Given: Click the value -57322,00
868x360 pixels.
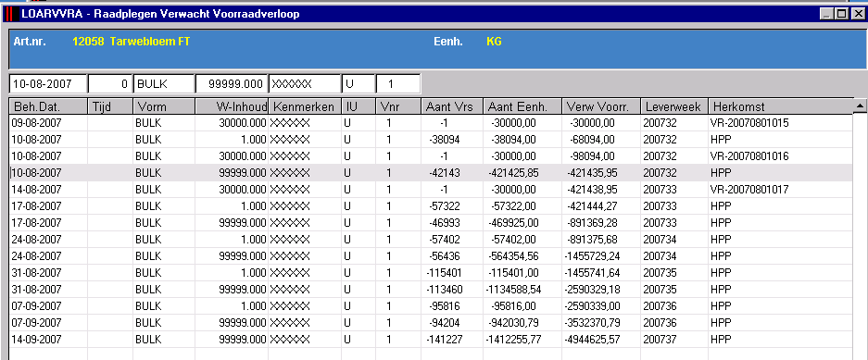Looking at the screenshot, I should click(x=513, y=206).
